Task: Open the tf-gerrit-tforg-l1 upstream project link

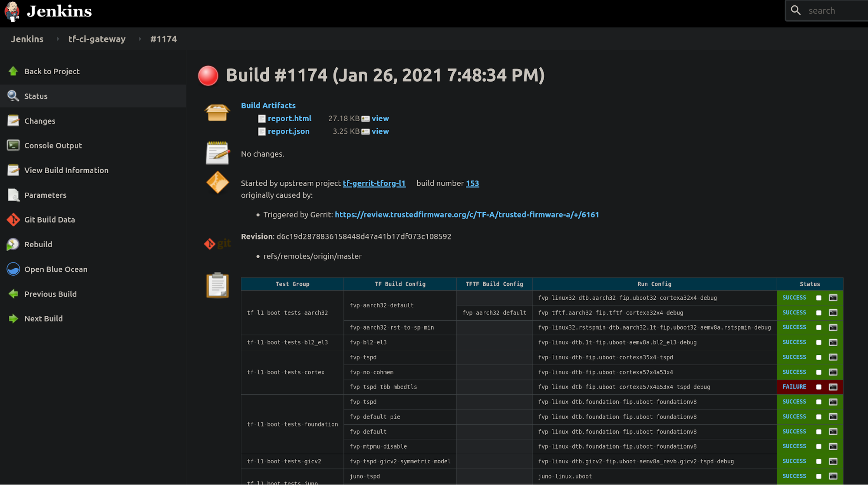Action: [374, 184]
